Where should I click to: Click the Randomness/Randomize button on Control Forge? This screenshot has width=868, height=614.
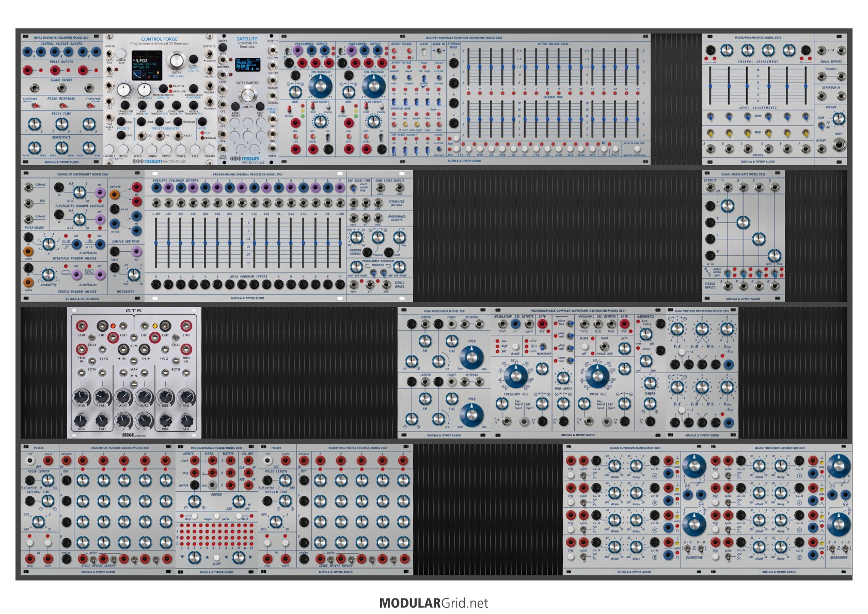pos(193,88)
